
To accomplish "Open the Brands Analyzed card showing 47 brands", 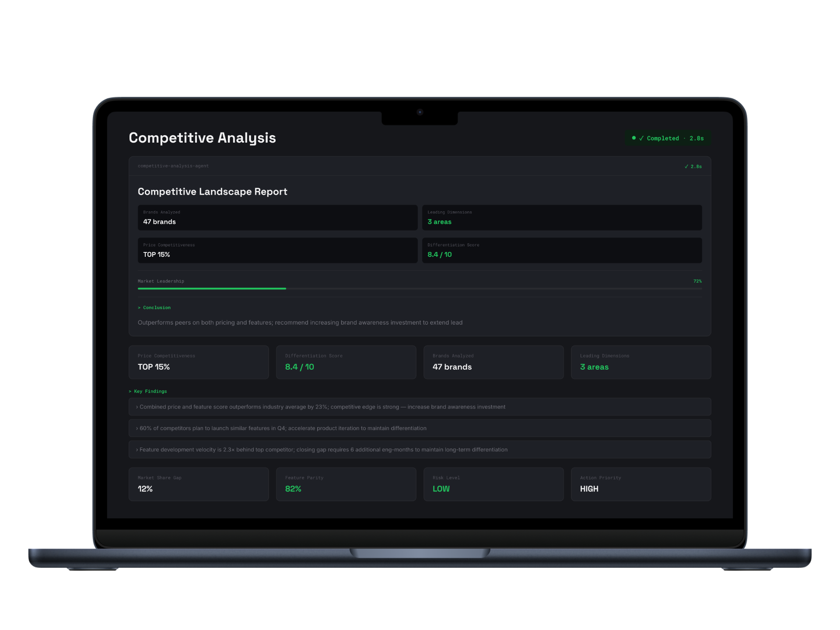I will point(278,217).
